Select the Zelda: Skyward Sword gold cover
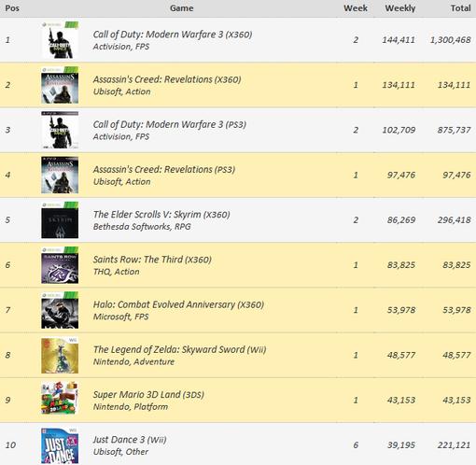This screenshot has width=476, height=465. pos(60,355)
